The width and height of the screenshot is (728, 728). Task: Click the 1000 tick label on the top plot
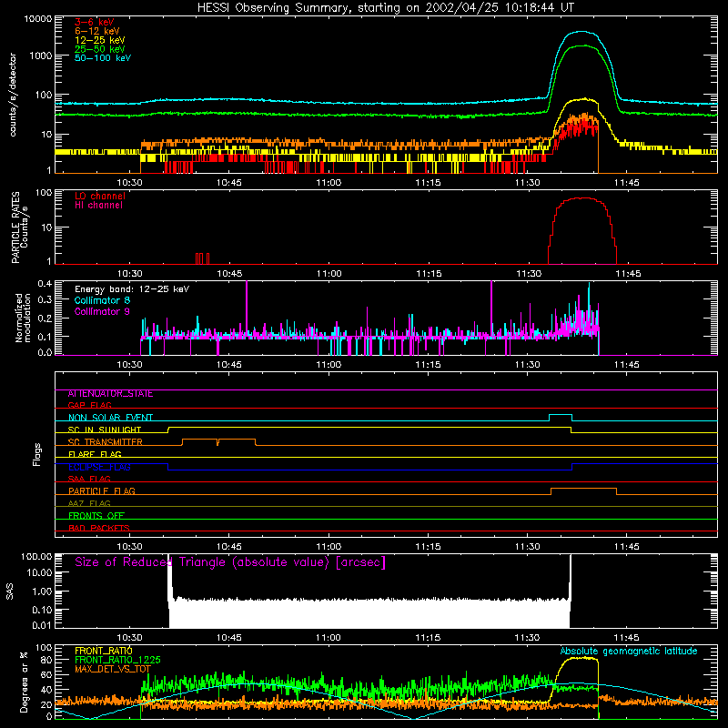click(41, 56)
